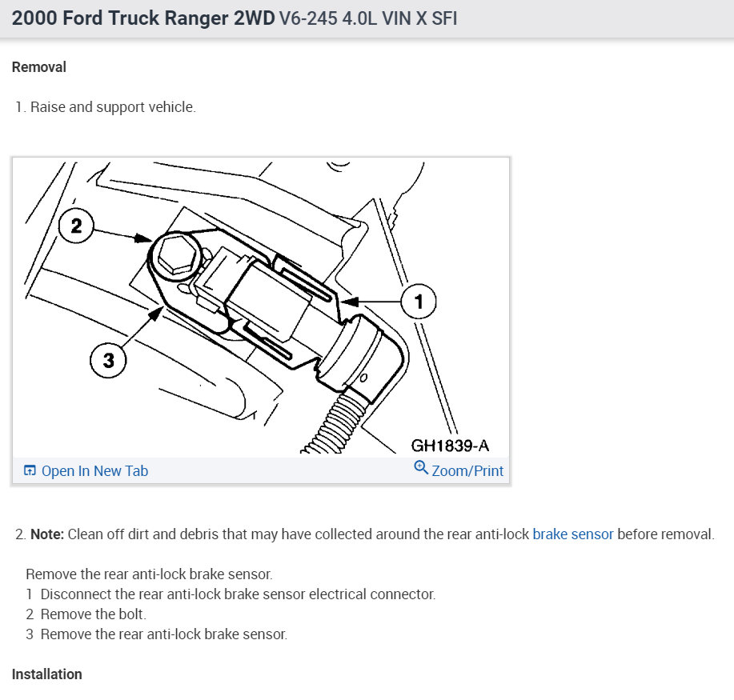Viewport: 734px width, 700px height.
Task: Select the Removal section heading
Action: [x=38, y=67]
